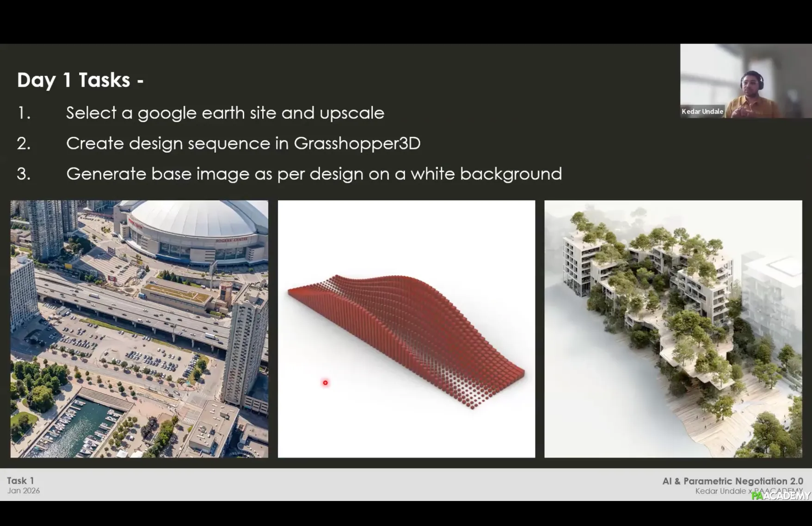Click the "Task 1" footer label
The image size is (812, 526).
(20, 481)
